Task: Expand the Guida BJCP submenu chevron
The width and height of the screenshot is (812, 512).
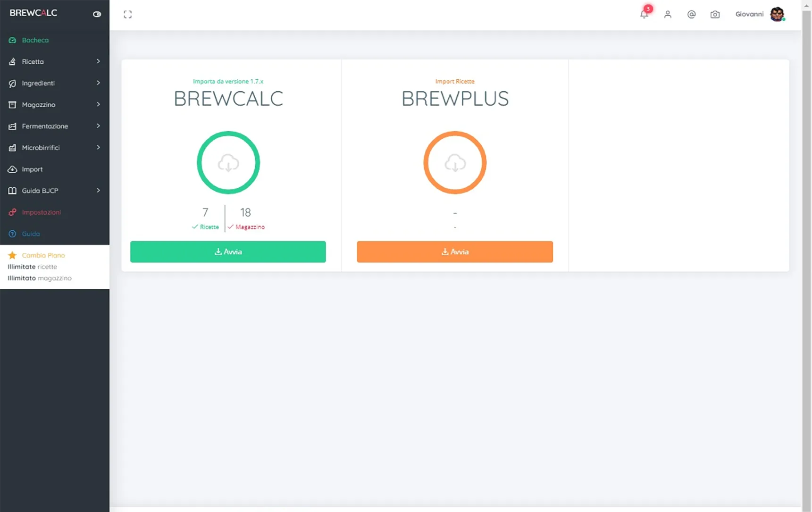Action: 98,191
